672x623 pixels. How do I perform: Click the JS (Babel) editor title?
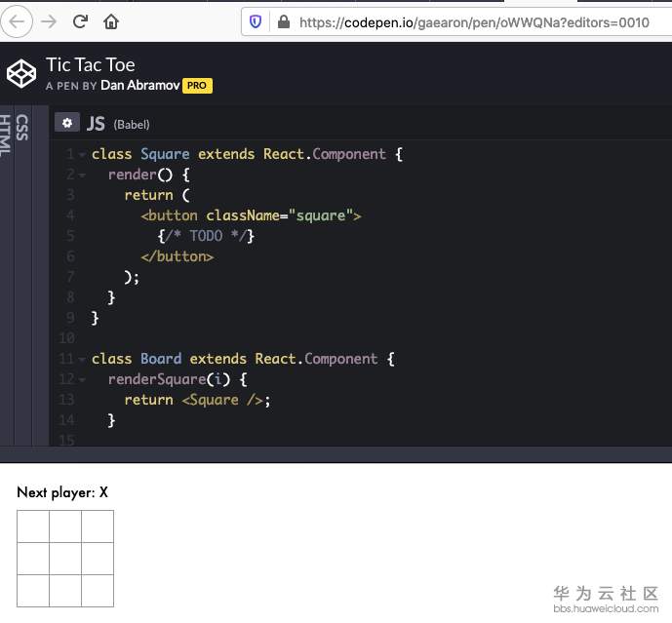[x=118, y=124]
